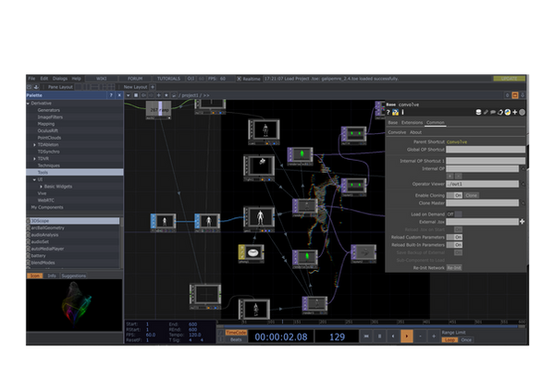The height and width of the screenshot is (392, 555).
Task: Select audioAnalysis in palette list
Action: (x=44, y=235)
